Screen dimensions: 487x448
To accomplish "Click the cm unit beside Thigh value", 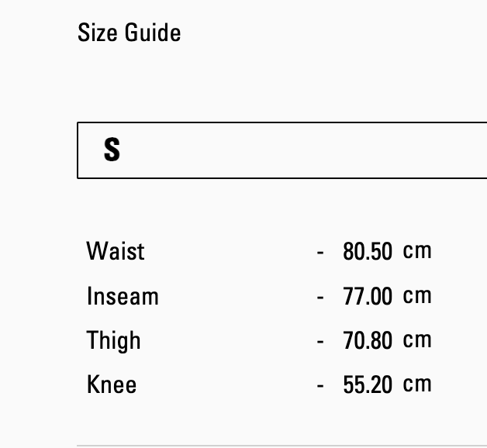I will 417,340.
